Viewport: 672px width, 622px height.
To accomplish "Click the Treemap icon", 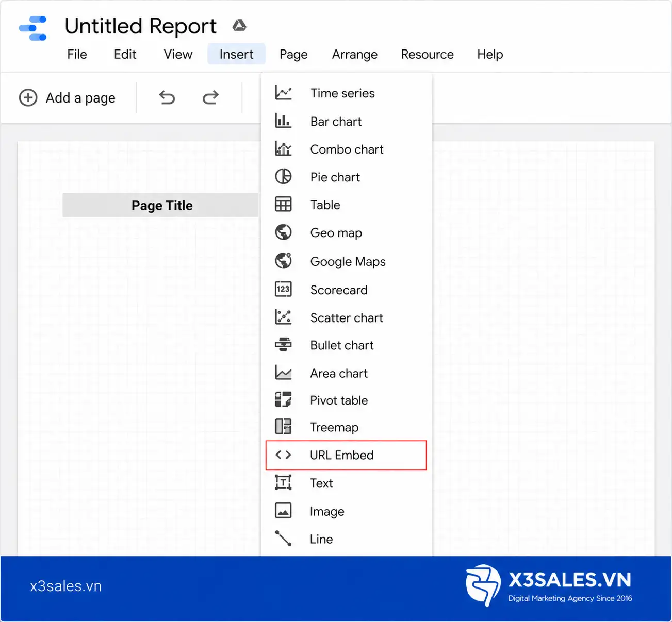I will click(283, 427).
